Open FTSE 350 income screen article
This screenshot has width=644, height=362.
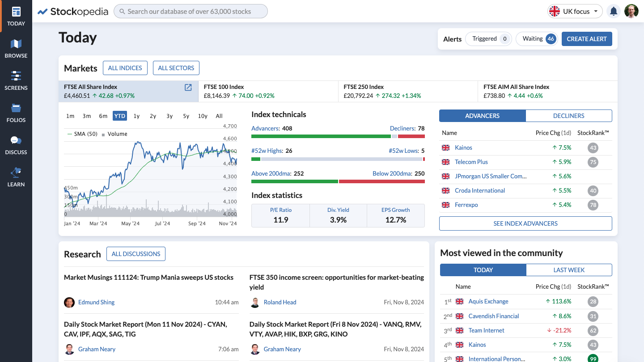point(337,282)
